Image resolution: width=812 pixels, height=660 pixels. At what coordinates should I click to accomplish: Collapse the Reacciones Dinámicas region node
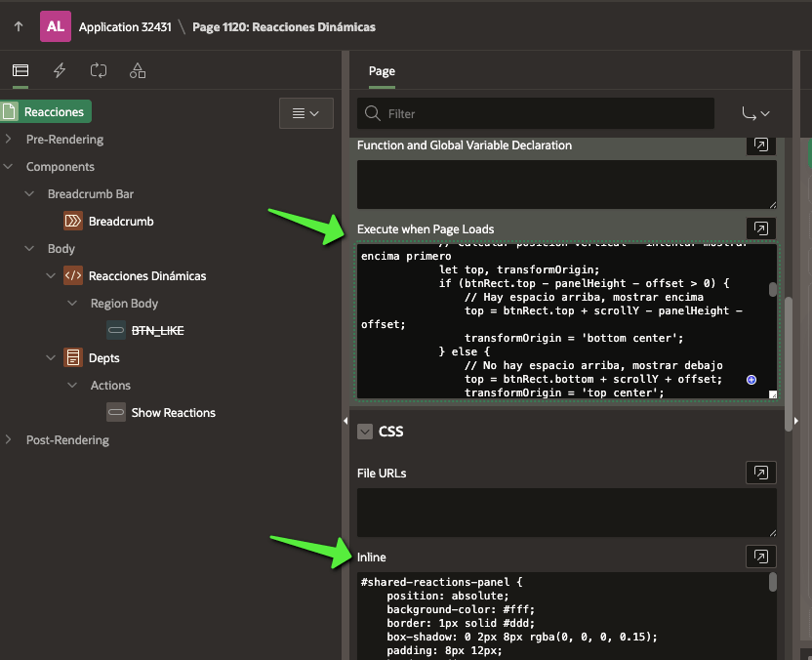pyautogui.click(x=51, y=276)
